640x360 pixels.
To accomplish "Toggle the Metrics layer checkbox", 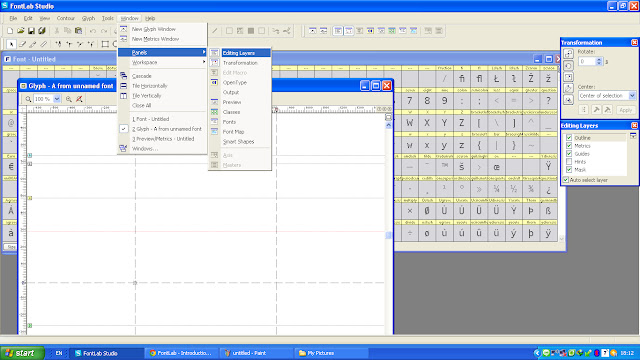I will 569,146.
